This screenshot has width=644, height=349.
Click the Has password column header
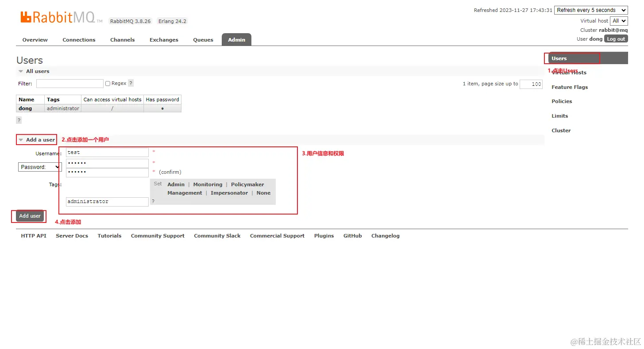[x=162, y=100]
